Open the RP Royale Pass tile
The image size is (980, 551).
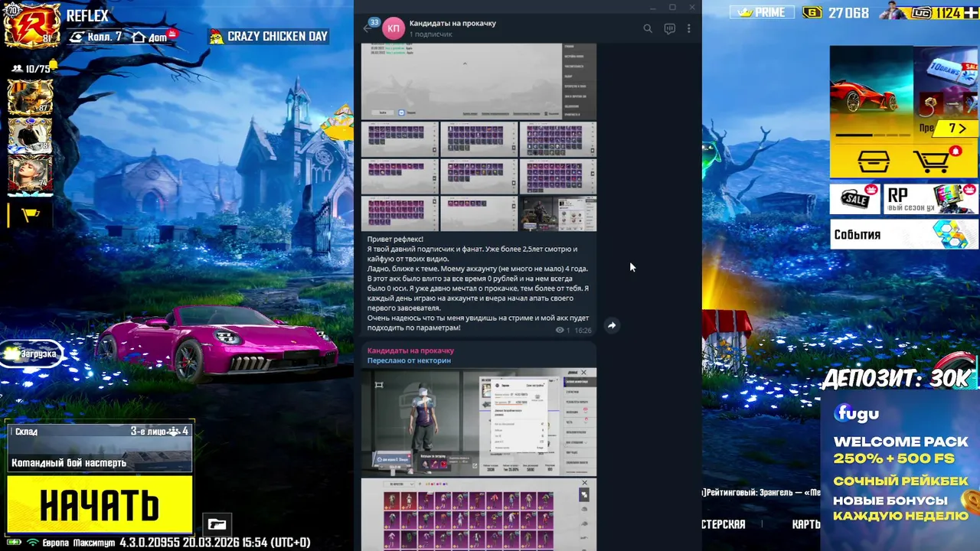point(931,199)
